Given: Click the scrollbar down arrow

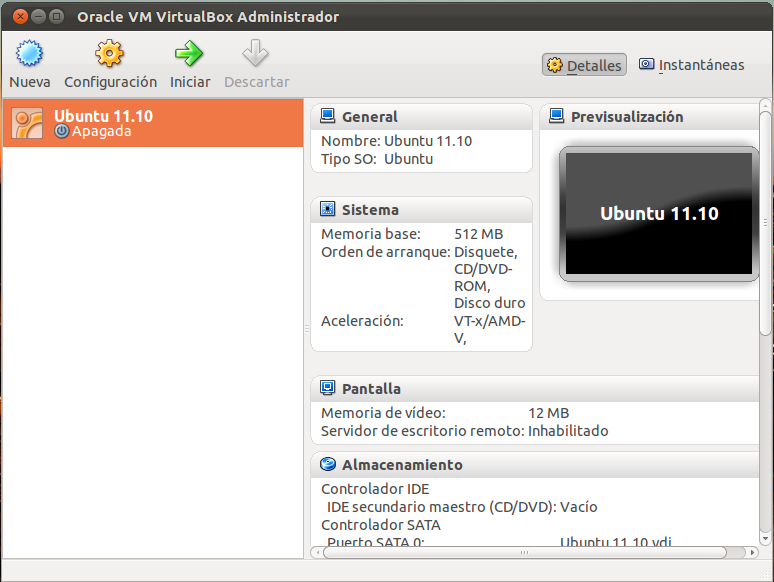Looking at the screenshot, I should pyautogui.click(x=765, y=539).
